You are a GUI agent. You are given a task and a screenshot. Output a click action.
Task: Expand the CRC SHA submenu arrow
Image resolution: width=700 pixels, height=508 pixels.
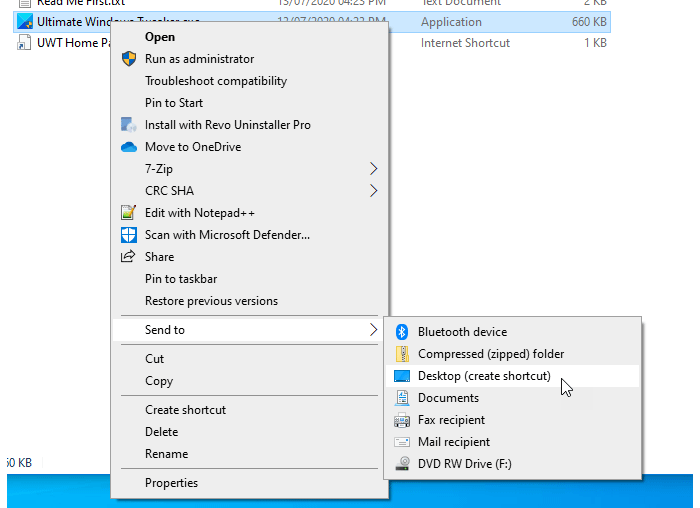coord(374,191)
